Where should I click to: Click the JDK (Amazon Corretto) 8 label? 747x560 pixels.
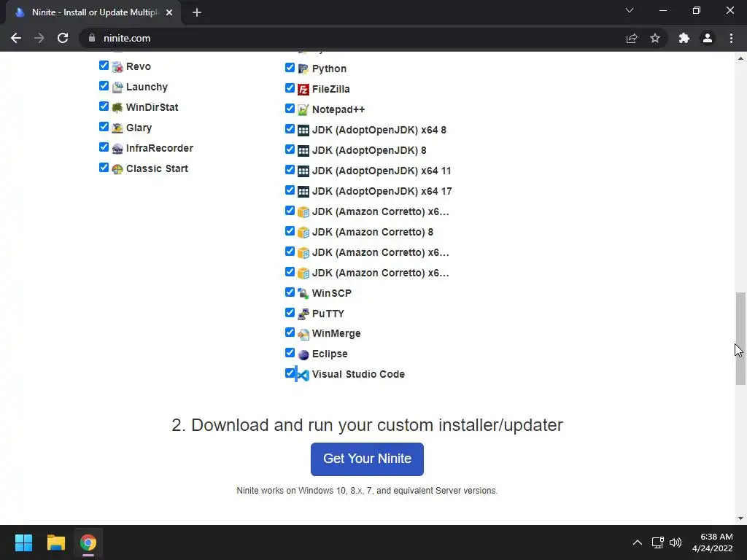pos(373,233)
